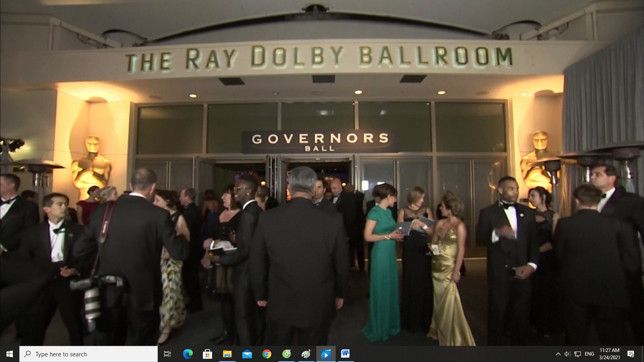
Task: Open the Mail app from the taskbar
Action: click(x=247, y=354)
